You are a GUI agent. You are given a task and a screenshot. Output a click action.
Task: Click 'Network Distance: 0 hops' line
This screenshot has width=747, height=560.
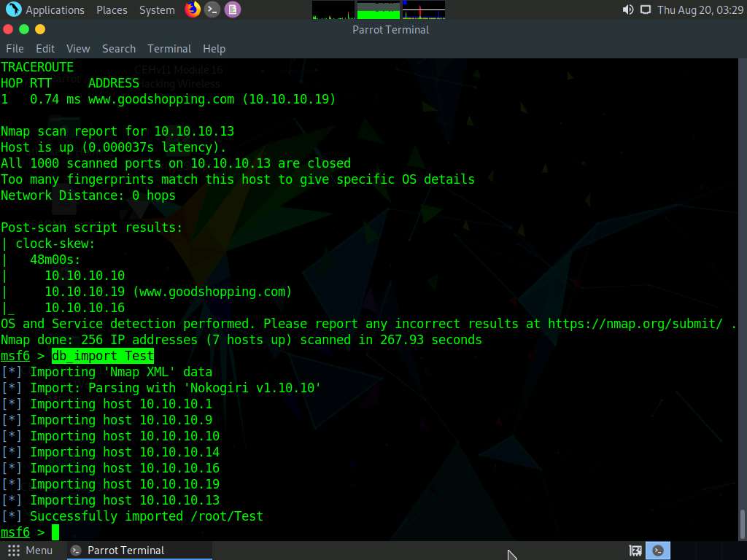pyautogui.click(x=88, y=195)
